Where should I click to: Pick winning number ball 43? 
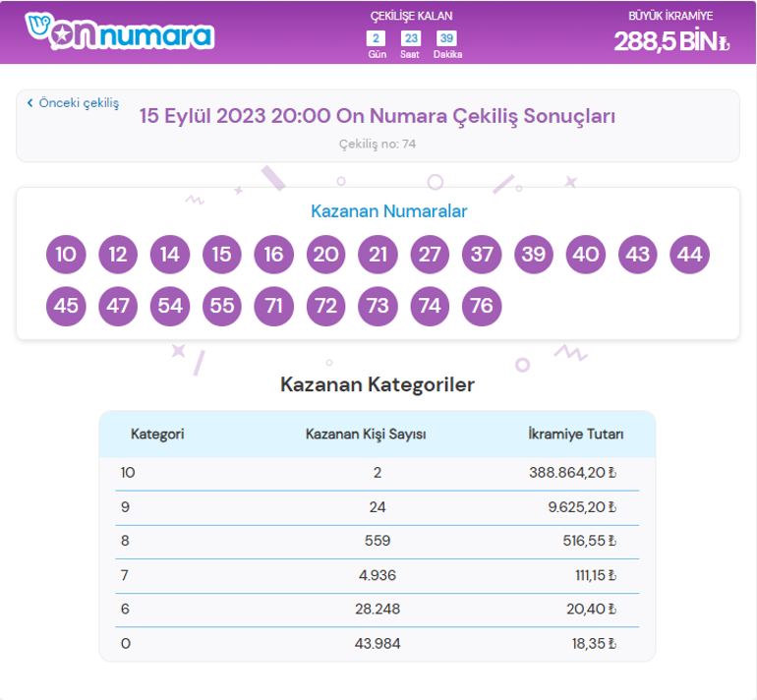(x=638, y=255)
